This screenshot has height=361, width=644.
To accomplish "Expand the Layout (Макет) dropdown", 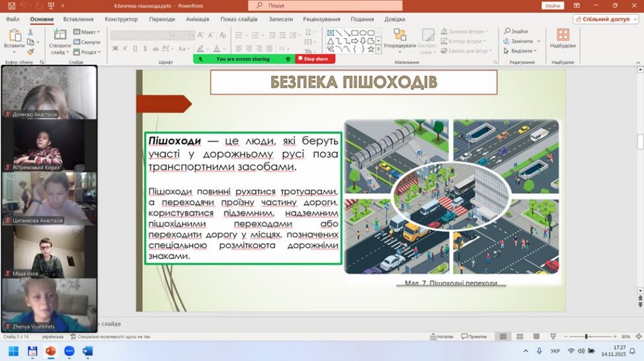I will pos(87,32).
